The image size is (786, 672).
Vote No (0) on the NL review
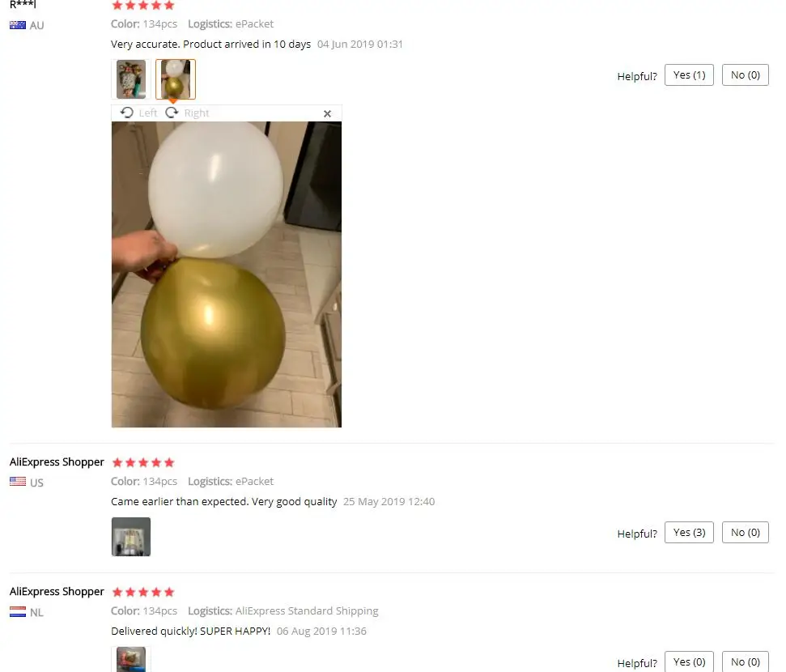click(x=745, y=662)
